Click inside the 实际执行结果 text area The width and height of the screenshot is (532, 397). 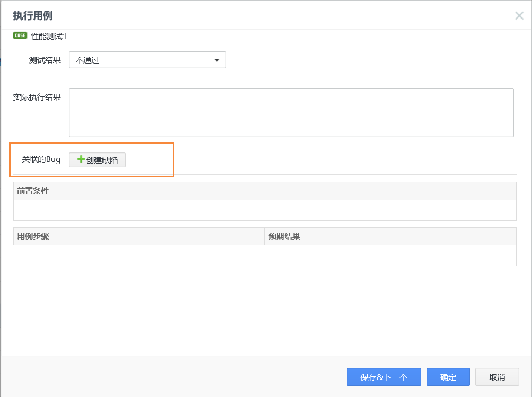[x=291, y=113]
